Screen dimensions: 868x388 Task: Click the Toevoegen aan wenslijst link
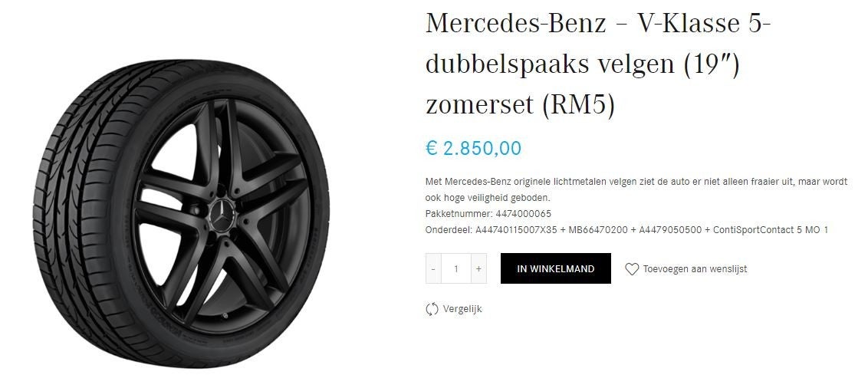(x=695, y=269)
